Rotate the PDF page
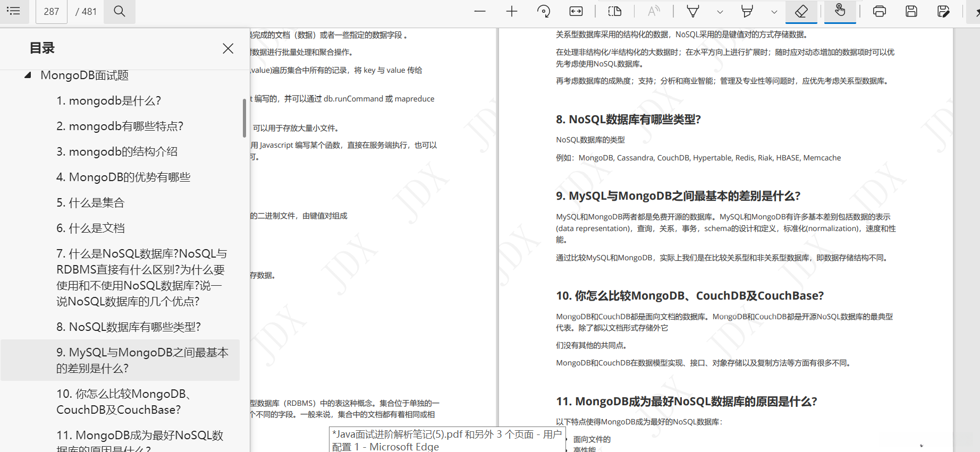This screenshot has height=452, width=980. [544, 11]
